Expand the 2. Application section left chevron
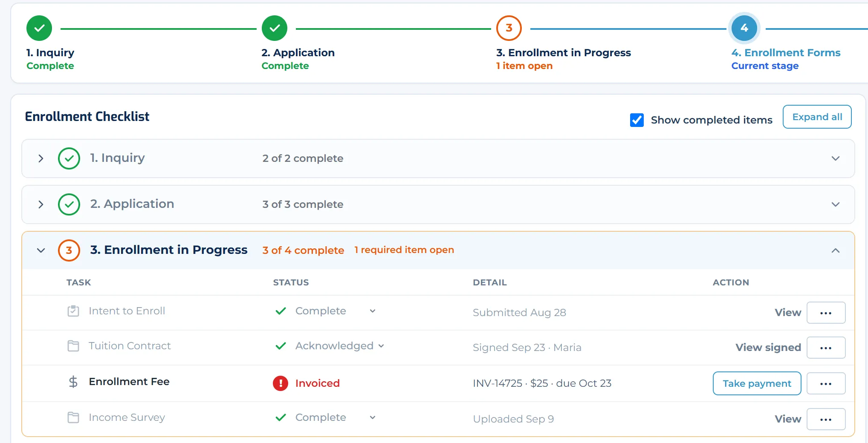This screenshot has width=868, height=443. 41,204
